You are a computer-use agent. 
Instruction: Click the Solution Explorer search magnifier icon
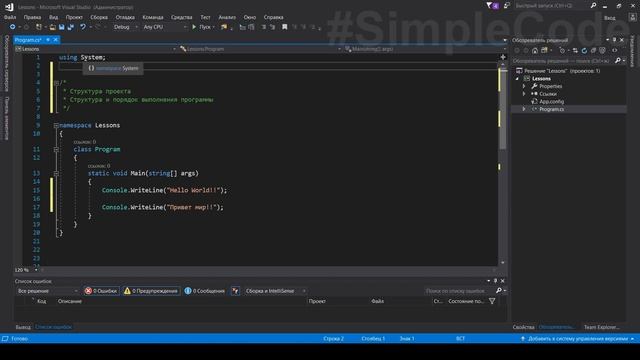pyautogui.click(x=618, y=61)
